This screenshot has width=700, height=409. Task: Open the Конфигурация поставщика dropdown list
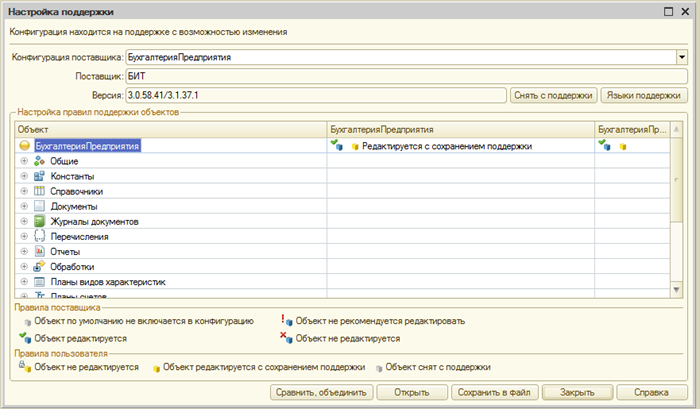click(680, 58)
